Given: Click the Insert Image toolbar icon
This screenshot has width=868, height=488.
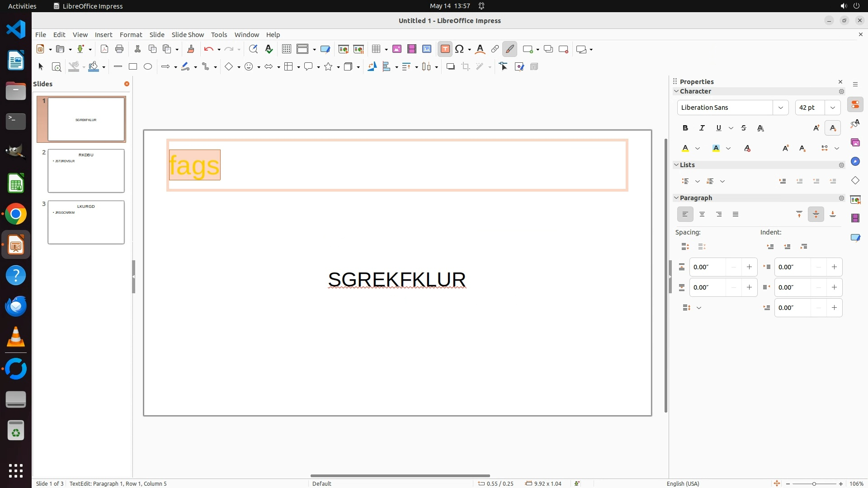Looking at the screenshot, I should click(x=397, y=49).
